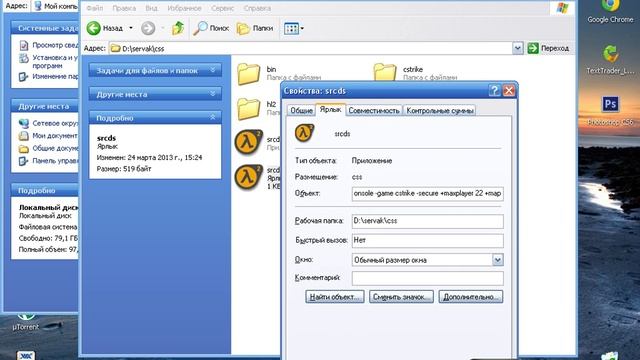
Task: Open the Справка menu
Action: click(x=257, y=8)
